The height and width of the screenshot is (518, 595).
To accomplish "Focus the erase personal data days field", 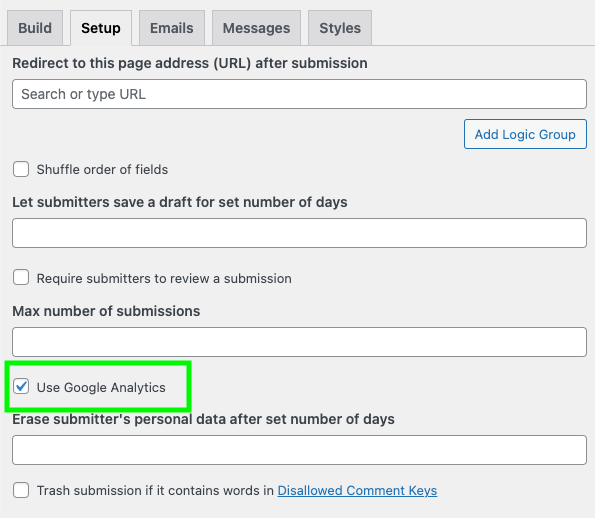I will click(299, 450).
